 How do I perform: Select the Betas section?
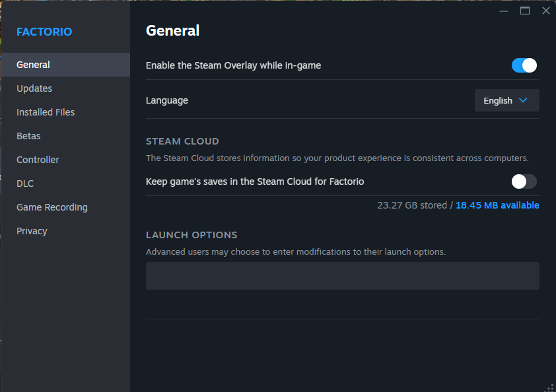pos(65,136)
